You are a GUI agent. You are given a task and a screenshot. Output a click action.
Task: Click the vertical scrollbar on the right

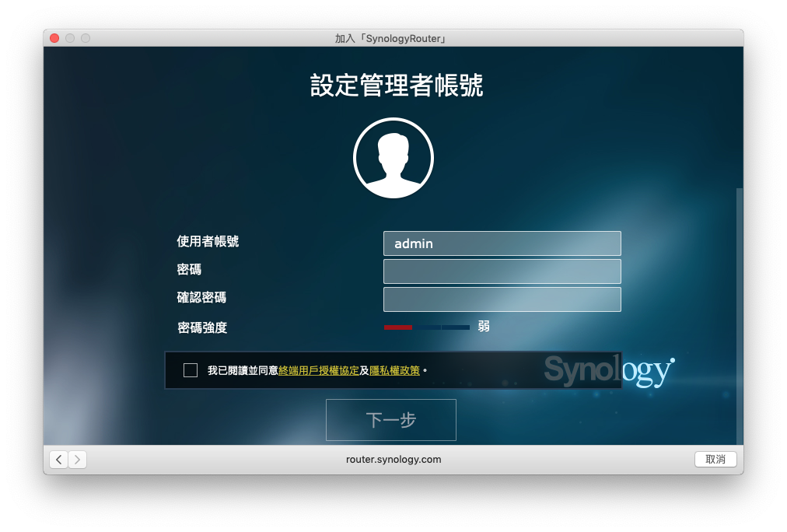(x=739, y=317)
